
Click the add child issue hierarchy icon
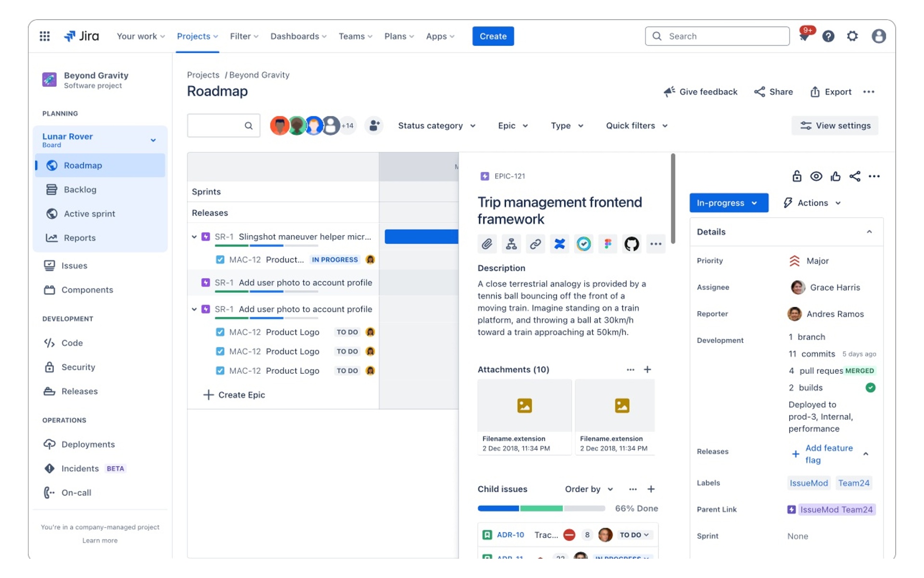pyautogui.click(x=511, y=244)
